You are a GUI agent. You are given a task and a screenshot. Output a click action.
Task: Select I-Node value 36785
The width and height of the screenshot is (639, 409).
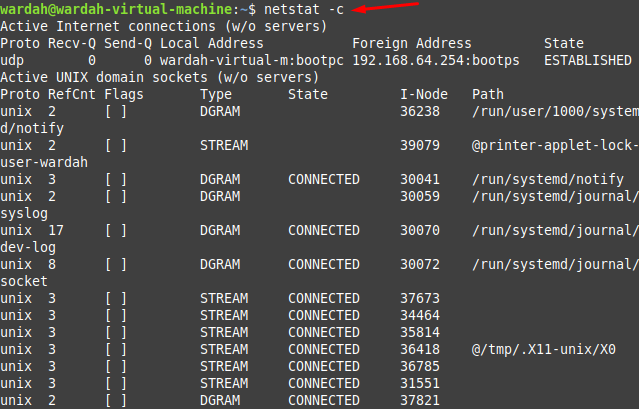click(x=420, y=366)
